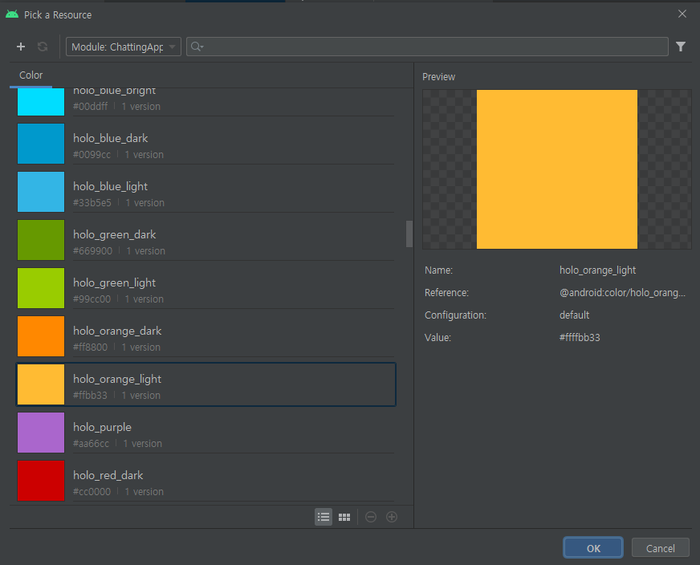Select the holo_blue_light color swatch
Viewport: 700px width, 565px height.
click(x=41, y=192)
